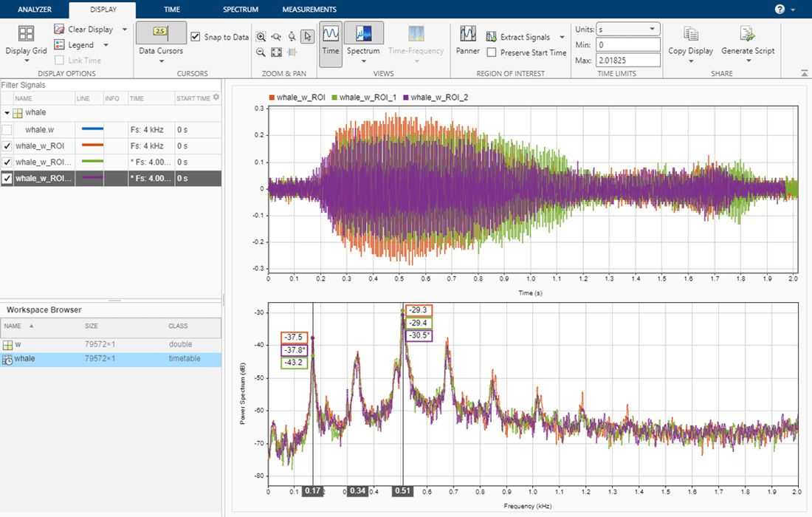
Task: Open the Measurements tab
Action: tap(309, 10)
